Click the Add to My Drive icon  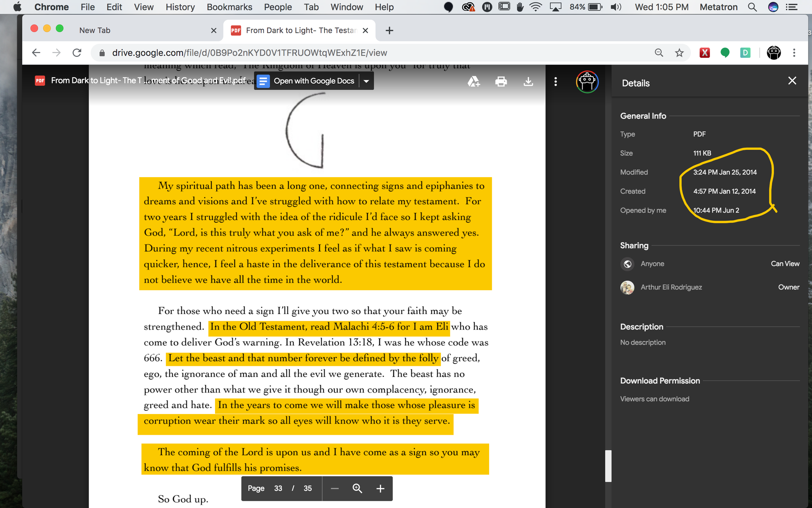(474, 81)
